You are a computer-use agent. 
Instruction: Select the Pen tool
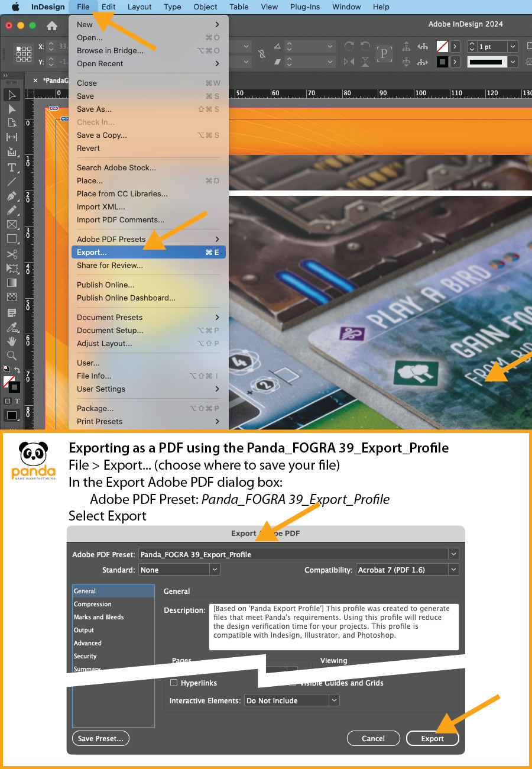tap(12, 196)
